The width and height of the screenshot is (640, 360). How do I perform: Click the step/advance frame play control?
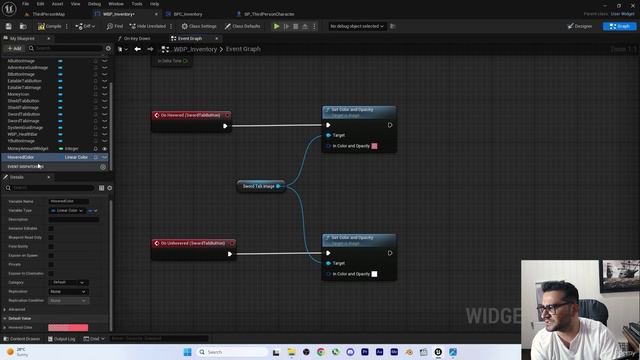(287, 26)
